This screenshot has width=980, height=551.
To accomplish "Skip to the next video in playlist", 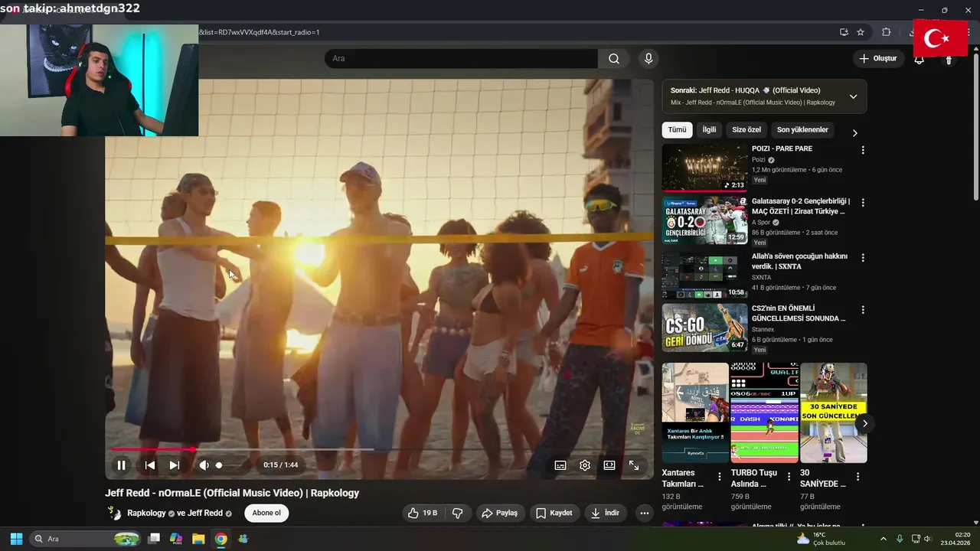I will 174,465.
